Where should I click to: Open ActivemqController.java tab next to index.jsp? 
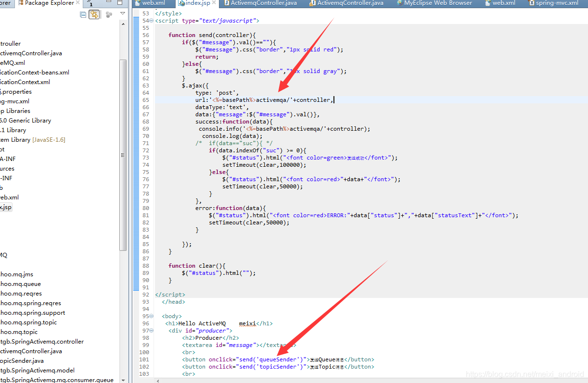(x=259, y=3)
